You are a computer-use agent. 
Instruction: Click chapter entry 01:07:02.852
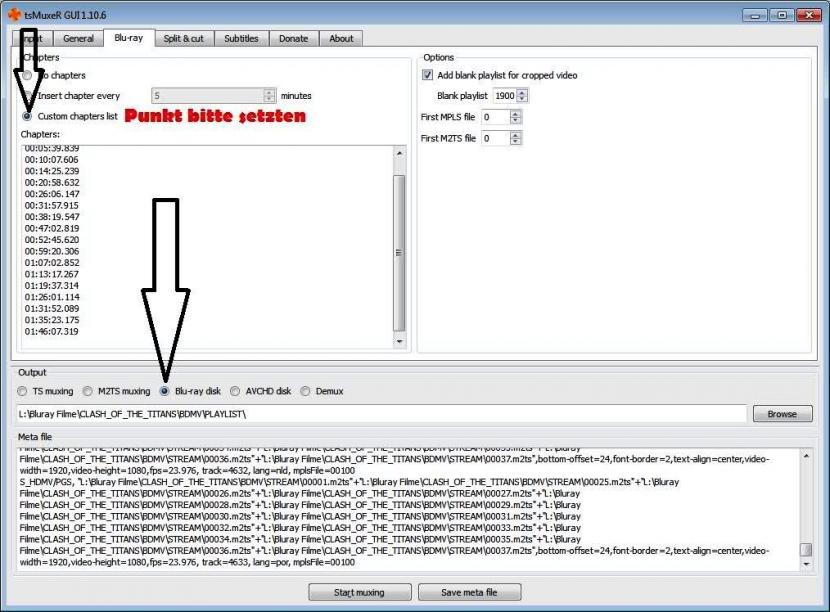[x=52, y=263]
